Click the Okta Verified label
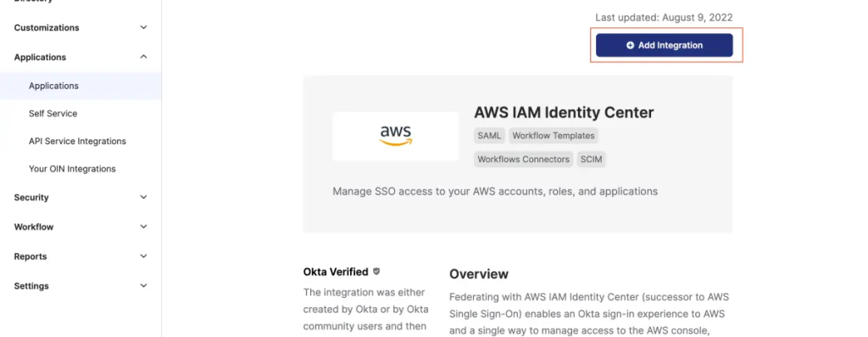The height and width of the screenshot is (337, 868). (x=336, y=272)
